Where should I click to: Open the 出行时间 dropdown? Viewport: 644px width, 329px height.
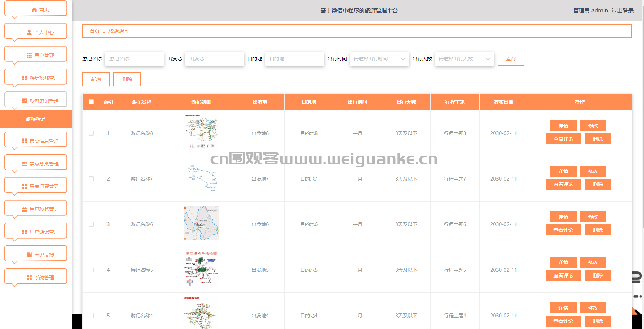pyautogui.click(x=379, y=59)
